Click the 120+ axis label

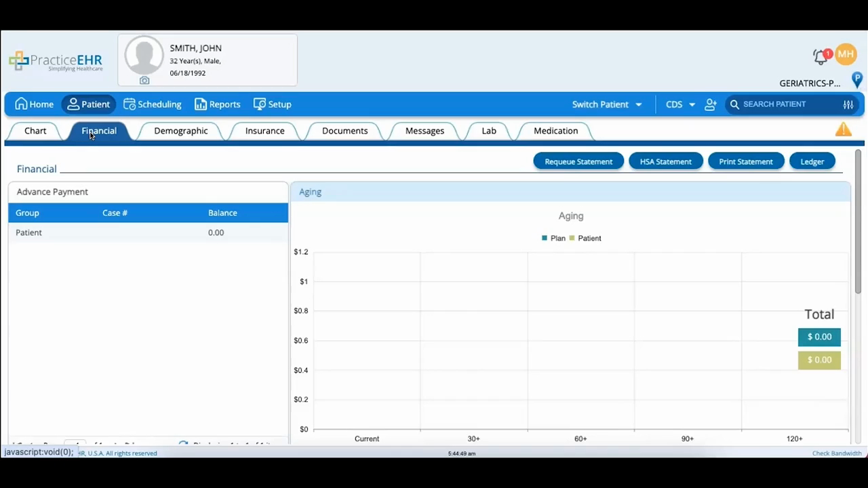tap(794, 439)
